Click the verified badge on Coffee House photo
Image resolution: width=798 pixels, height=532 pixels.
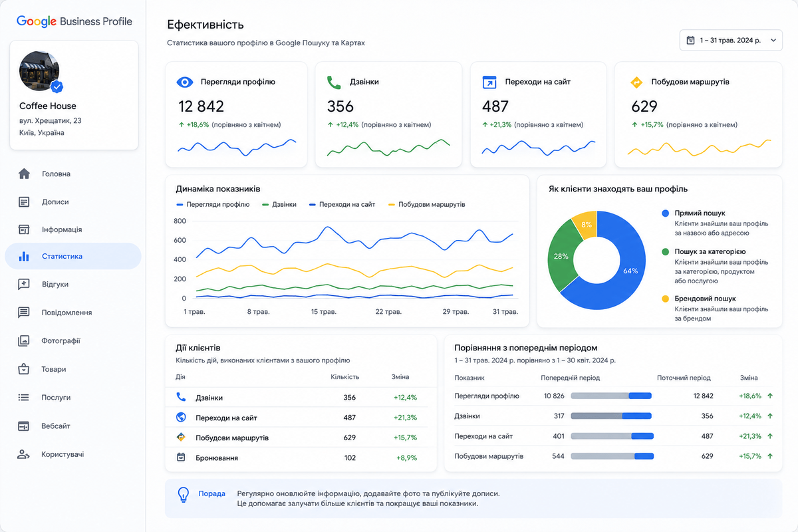tap(57, 86)
